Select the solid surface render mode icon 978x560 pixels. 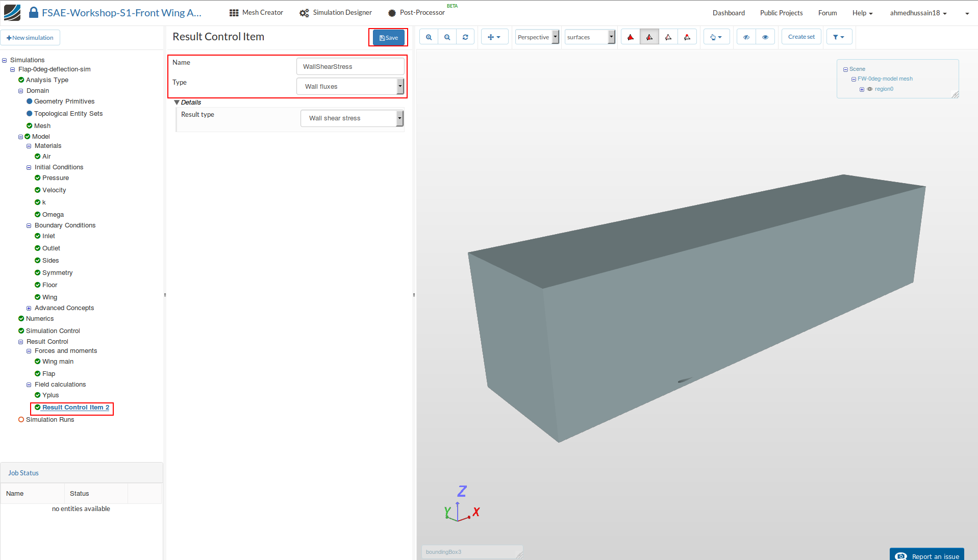[x=631, y=37]
